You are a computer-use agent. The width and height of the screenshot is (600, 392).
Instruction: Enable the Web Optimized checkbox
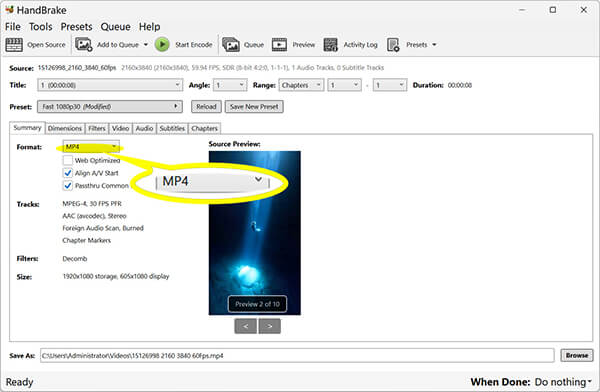point(68,160)
